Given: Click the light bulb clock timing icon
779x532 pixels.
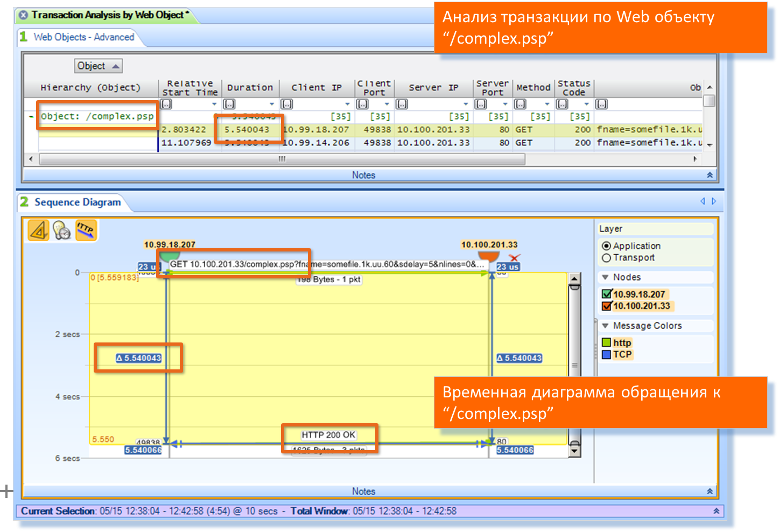Looking at the screenshot, I should click(62, 230).
